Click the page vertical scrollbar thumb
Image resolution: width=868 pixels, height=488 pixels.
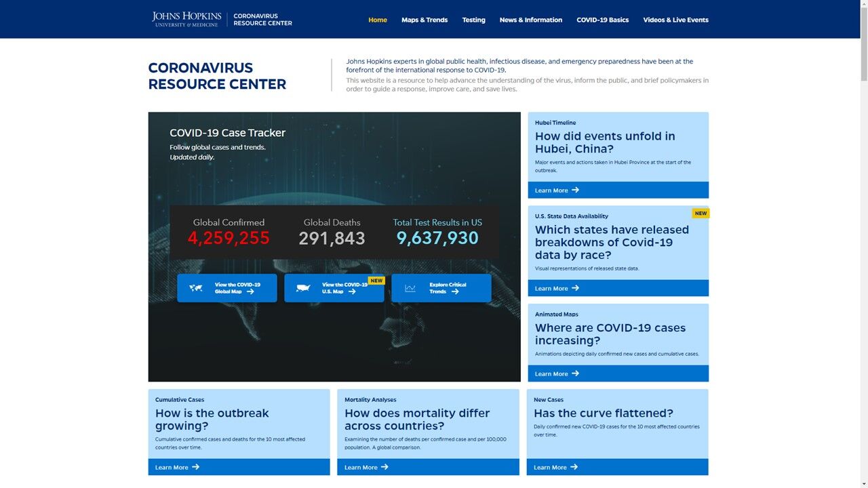coord(863,45)
